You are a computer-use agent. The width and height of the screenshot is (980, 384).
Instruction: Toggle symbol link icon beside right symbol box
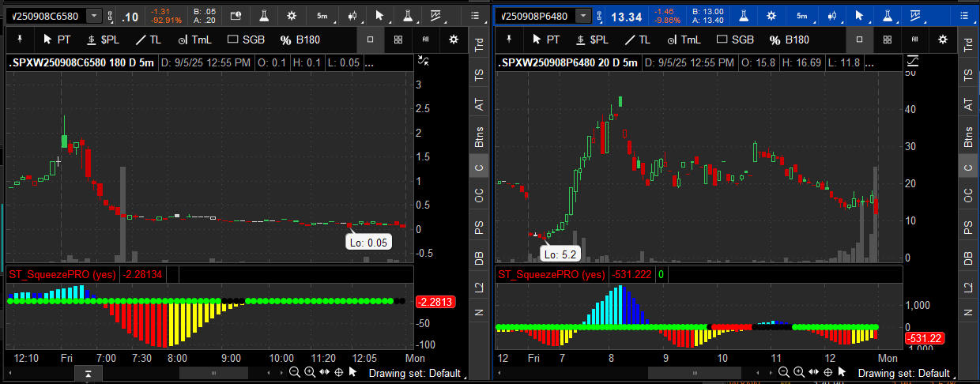click(x=602, y=16)
